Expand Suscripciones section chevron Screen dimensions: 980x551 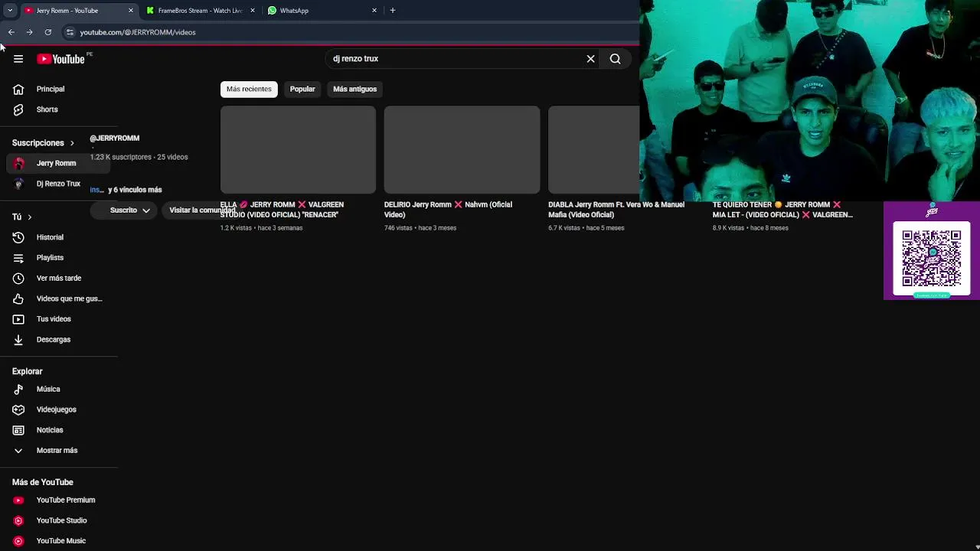pyautogui.click(x=72, y=143)
